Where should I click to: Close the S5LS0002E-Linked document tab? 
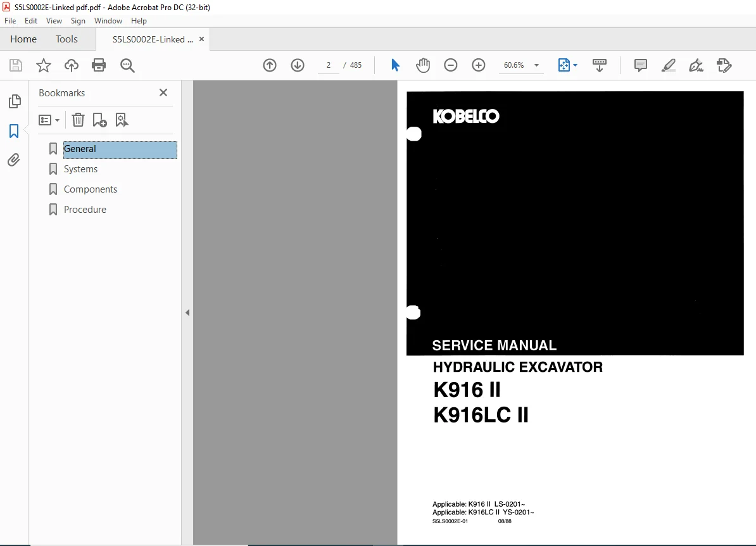[201, 39]
